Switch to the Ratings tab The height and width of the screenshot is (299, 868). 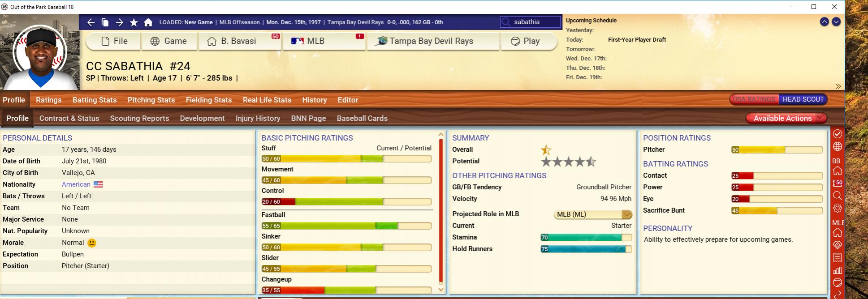48,100
